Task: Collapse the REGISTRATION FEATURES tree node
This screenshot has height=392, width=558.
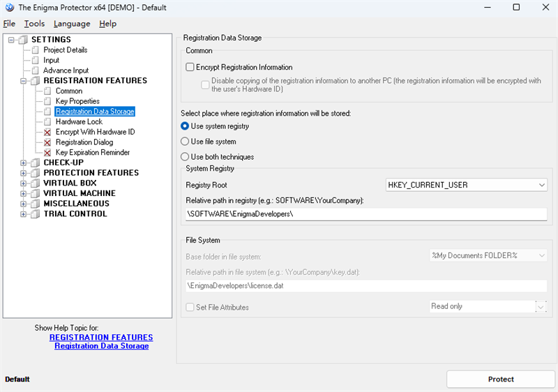Action: click(24, 81)
